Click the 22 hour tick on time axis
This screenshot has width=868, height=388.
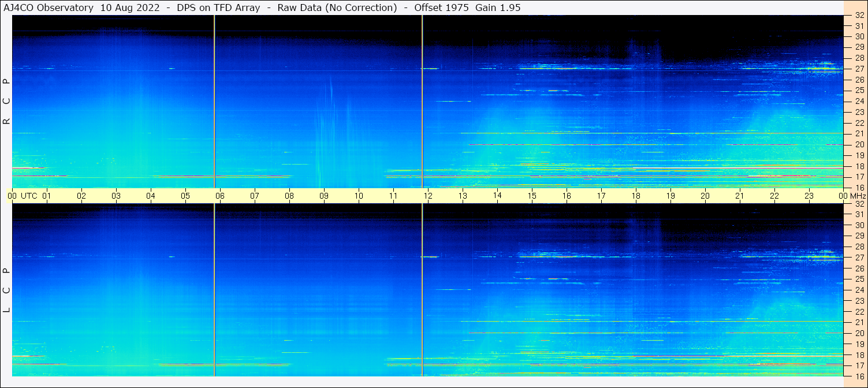pyautogui.click(x=774, y=196)
